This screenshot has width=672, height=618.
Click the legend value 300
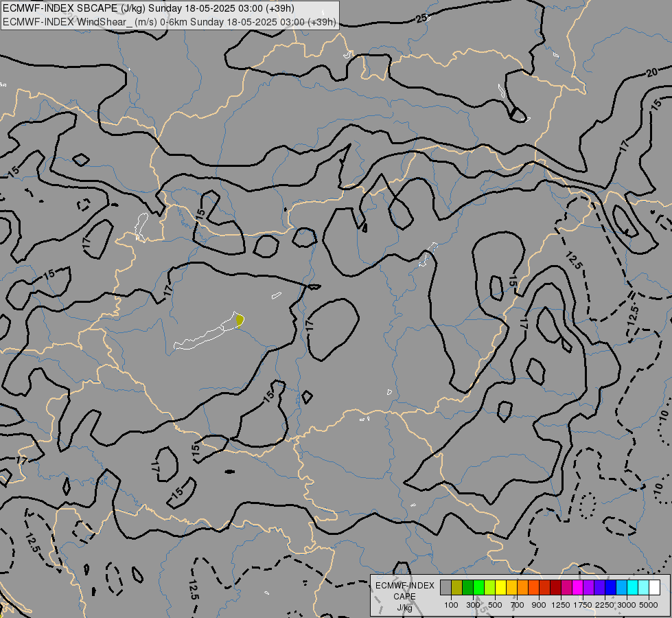point(473,605)
